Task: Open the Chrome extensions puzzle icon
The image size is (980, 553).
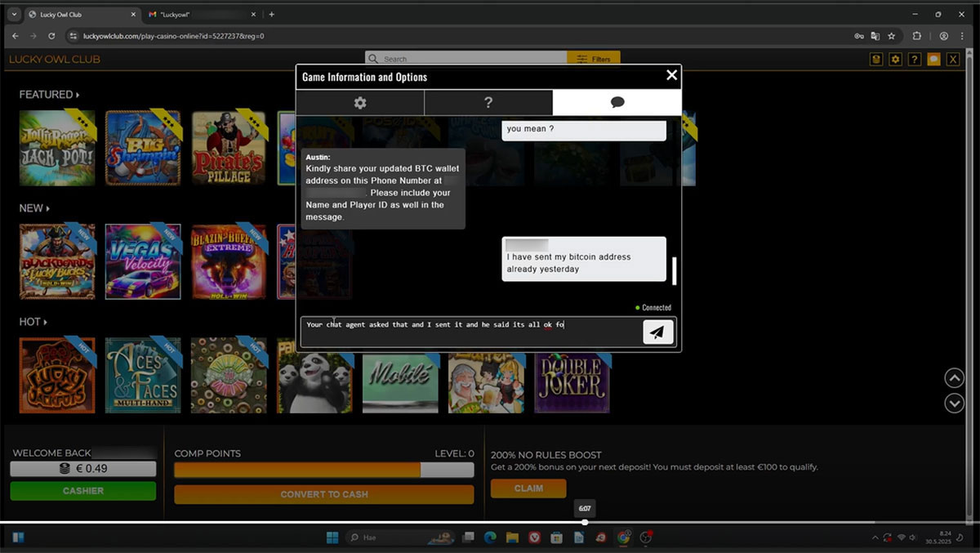Action: (x=917, y=36)
